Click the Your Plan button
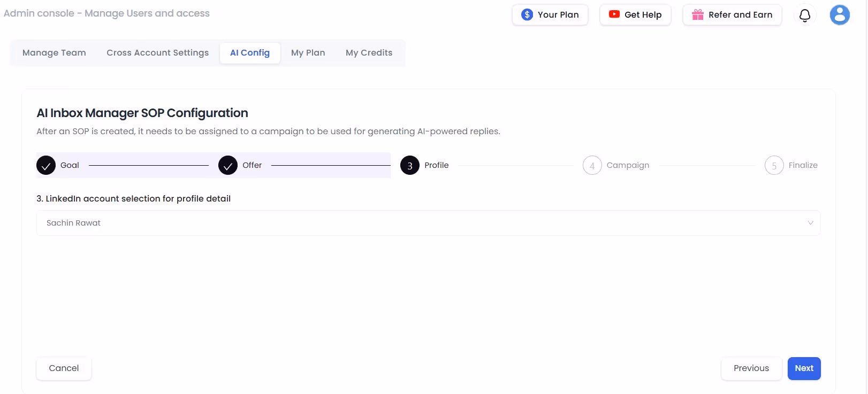Image resolution: width=868 pixels, height=394 pixels. [550, 15]
